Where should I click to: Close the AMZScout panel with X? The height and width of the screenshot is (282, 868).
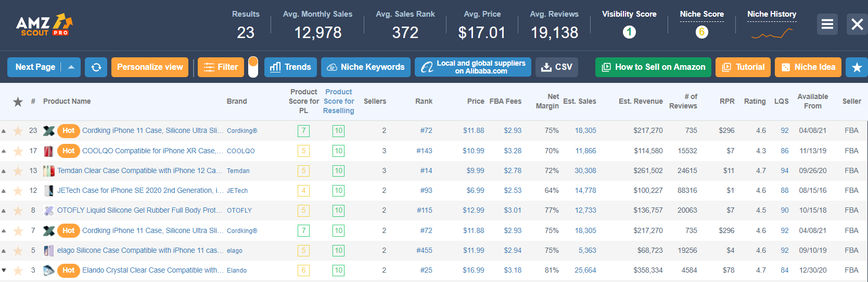[x=857, y=24]
